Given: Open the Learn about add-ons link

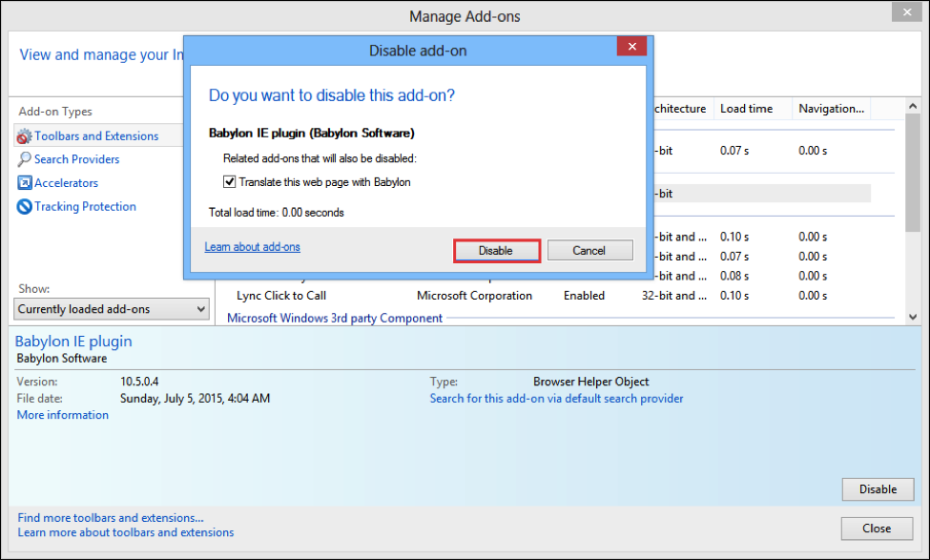Looking at the screenshot, I should (253, 247).
